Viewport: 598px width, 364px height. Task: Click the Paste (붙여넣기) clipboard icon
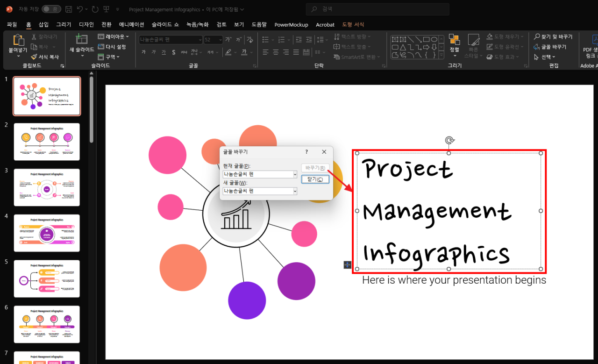coord(18,40)
